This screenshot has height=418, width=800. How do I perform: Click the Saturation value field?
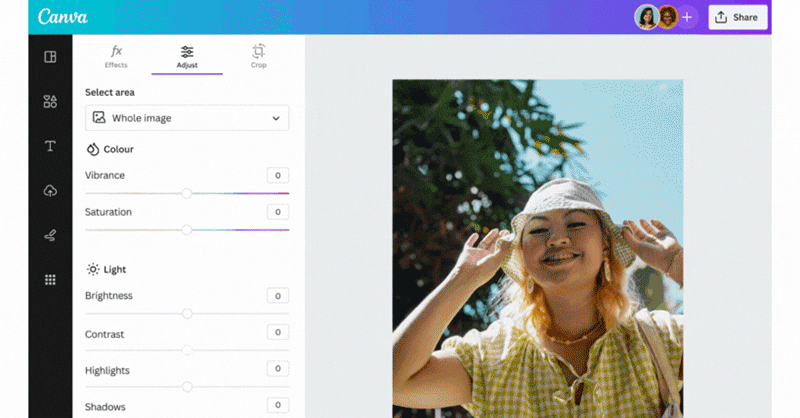(278, 212)
